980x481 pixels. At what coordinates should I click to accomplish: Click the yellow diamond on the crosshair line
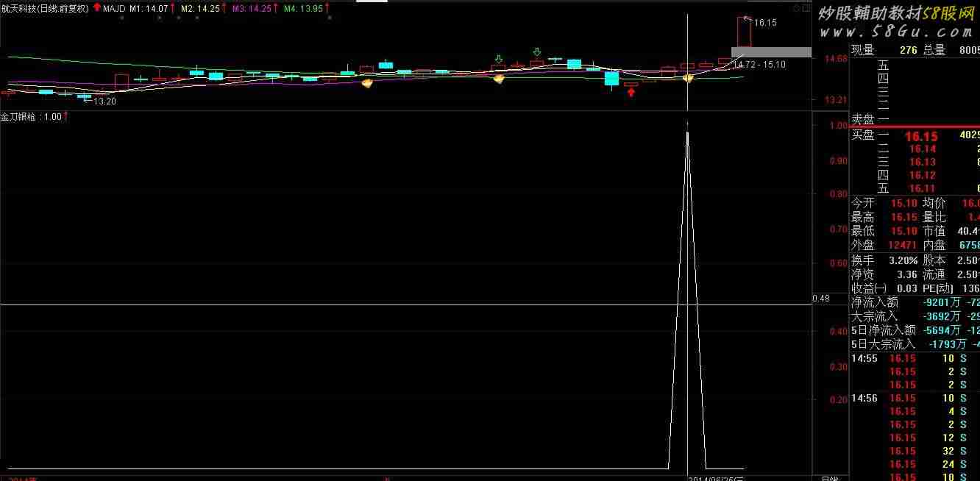pyautogui.click(x=688, y=77)
